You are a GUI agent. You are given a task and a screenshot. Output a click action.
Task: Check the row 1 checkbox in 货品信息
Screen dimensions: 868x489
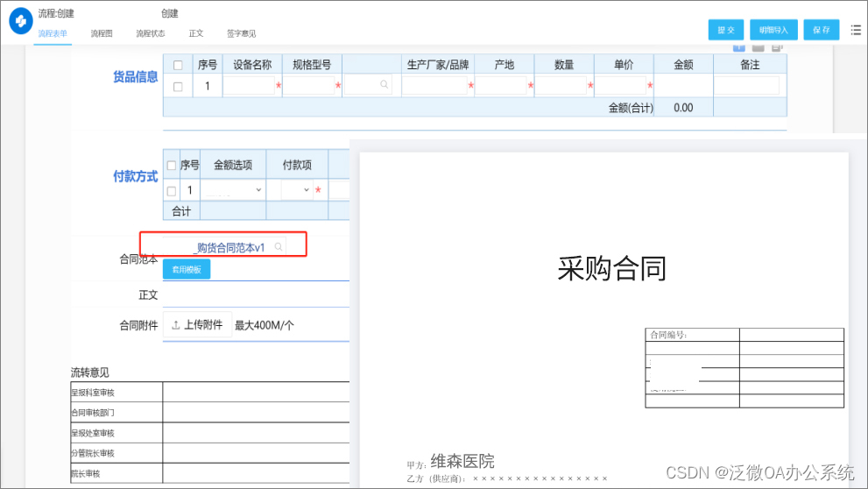pos(178,86)
